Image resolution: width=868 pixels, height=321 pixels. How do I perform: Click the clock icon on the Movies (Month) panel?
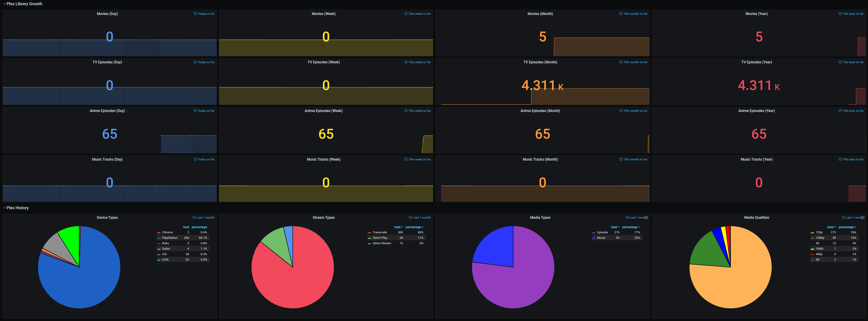tap(621, 14)
